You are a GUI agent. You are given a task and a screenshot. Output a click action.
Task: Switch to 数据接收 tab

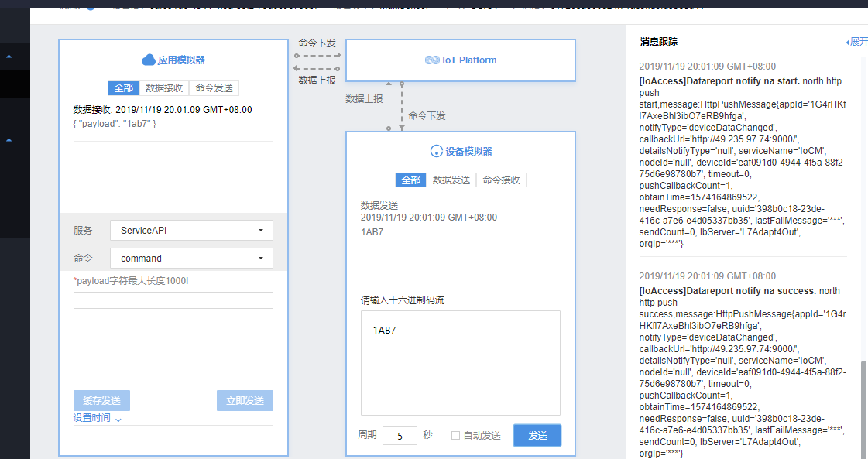point(164,88)
